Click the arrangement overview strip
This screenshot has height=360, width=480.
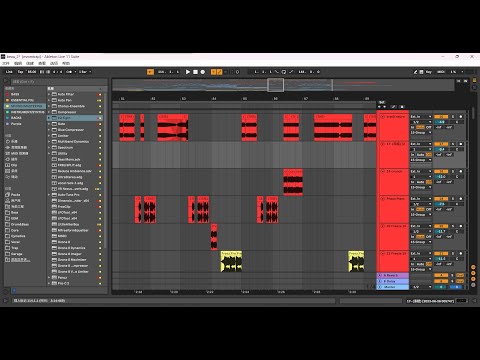[283, 85]
